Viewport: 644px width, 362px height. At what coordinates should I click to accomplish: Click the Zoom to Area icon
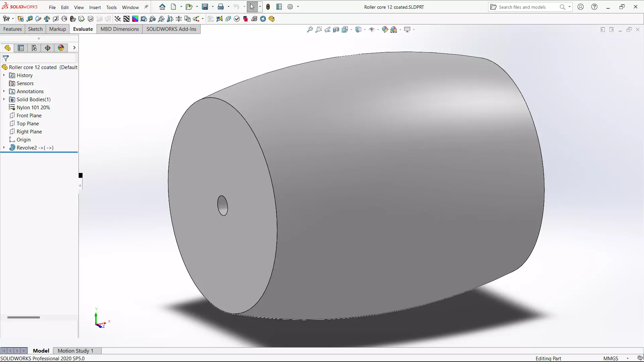(x=319, y=29)
